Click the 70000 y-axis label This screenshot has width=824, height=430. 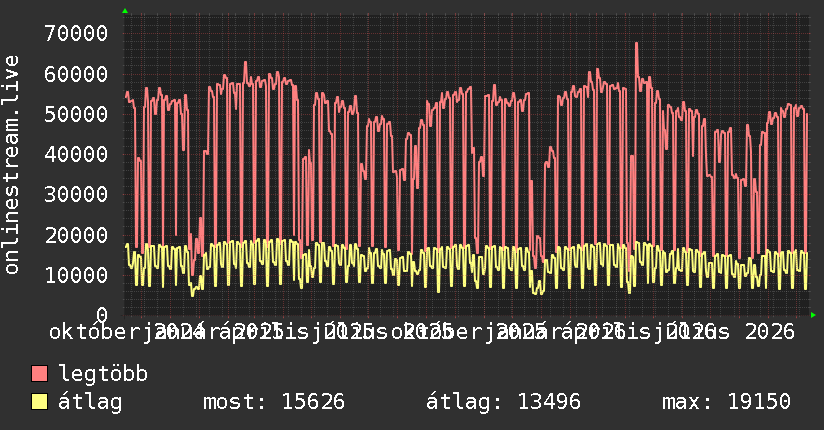point(76,34)
